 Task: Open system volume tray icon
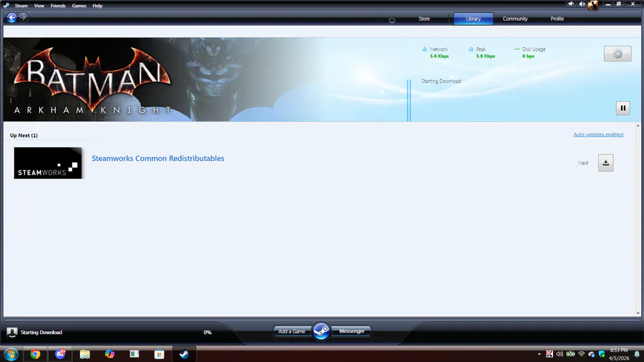click(x=560, y=354)
